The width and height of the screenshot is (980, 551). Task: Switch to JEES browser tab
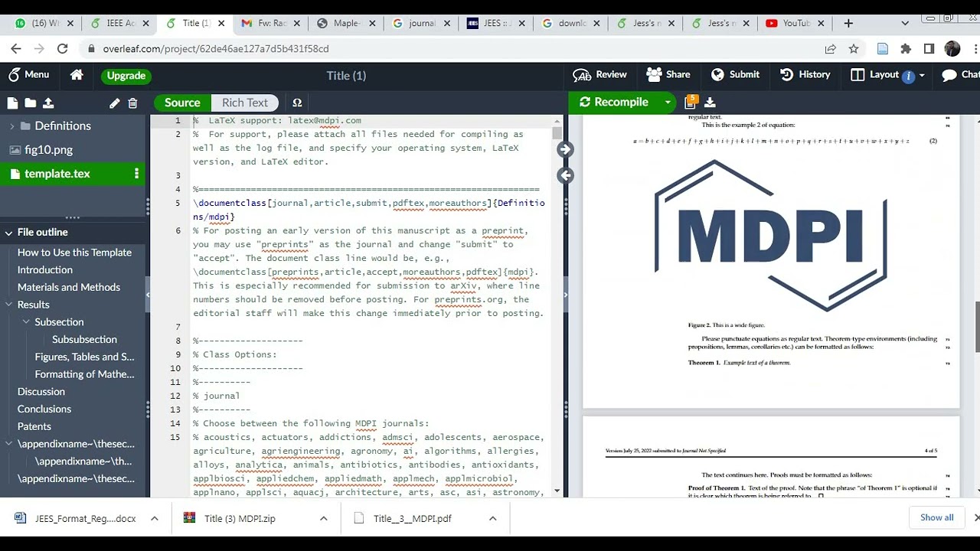[x=495, y=23]
